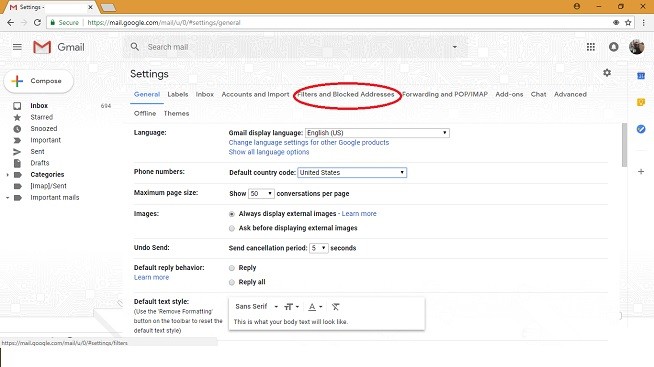The width and height of the screenshot is (654, 367).
Task: Go back with browser back arrow
Action: pyautogui.click(x=10, y=23)
